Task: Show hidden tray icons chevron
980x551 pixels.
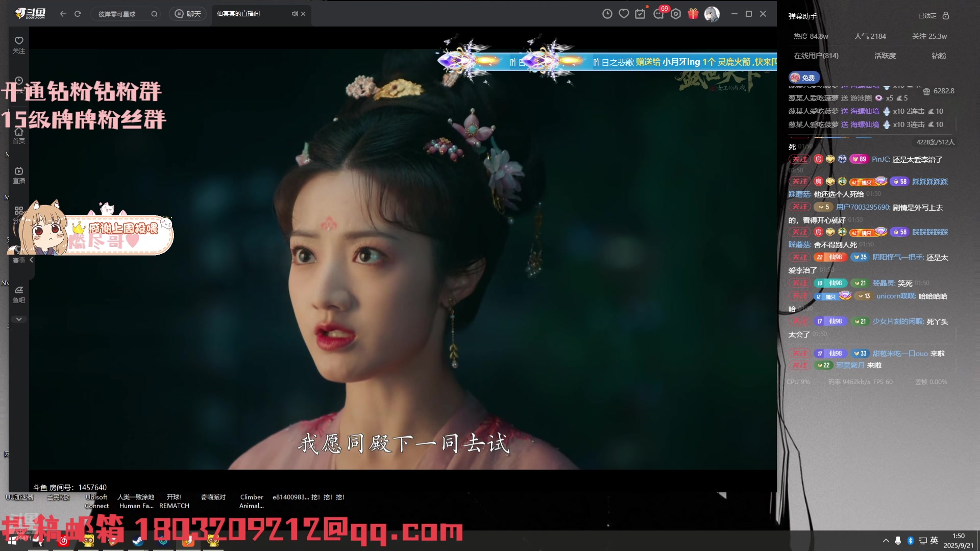Action: 886,541
